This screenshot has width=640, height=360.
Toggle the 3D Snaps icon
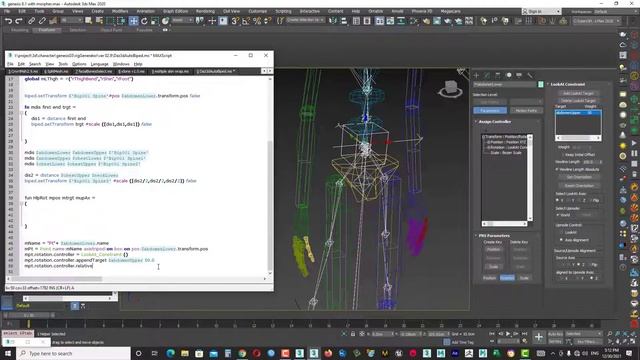235,20
